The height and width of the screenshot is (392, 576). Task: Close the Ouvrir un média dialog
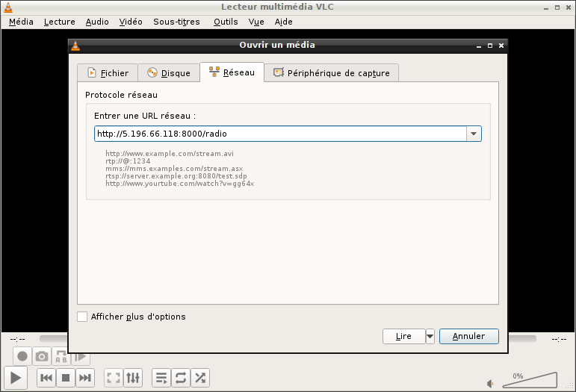pos(501,46)
